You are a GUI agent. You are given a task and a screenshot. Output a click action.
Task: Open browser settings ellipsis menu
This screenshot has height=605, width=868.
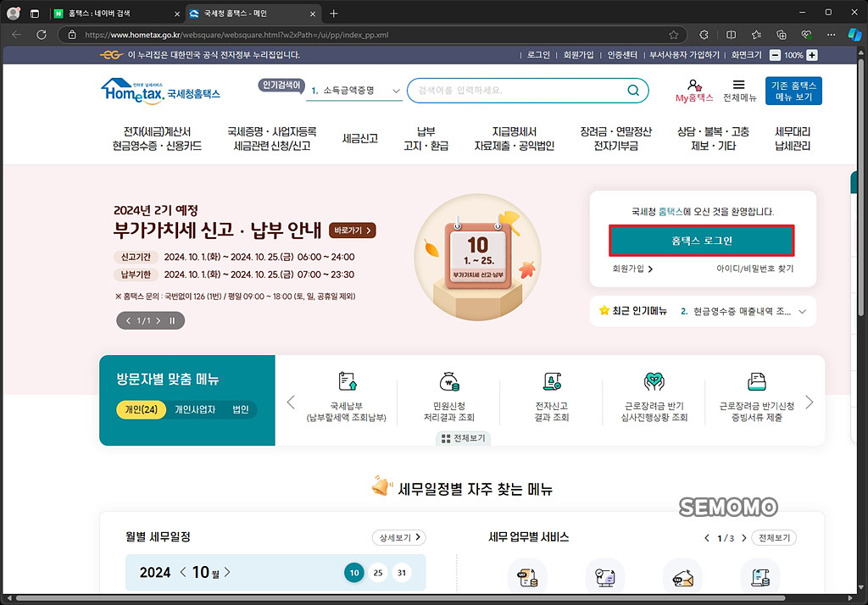pos(831,35)
